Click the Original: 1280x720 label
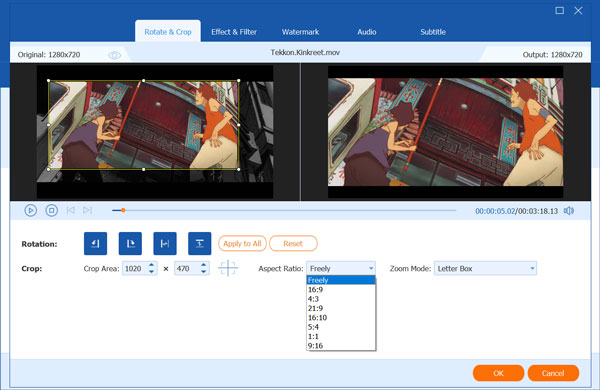 point(49,55)
